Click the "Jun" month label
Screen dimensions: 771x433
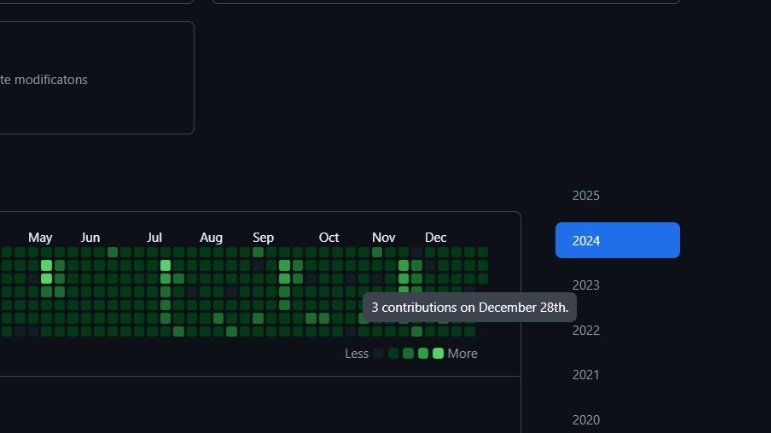[x=90, y=238]
